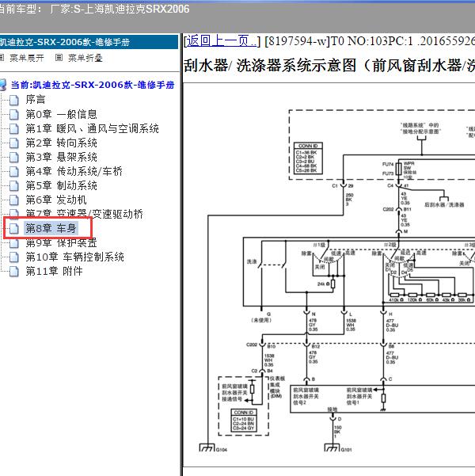Open the 序言 chapter
The height and width of the screenshot is (476, 475).
(x=35, y=100)
